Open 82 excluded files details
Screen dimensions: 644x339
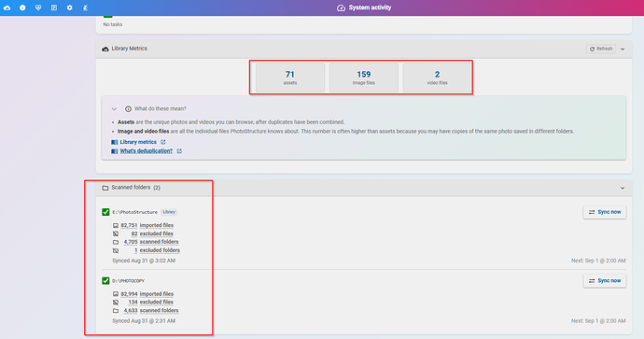[x=152, y=233]
